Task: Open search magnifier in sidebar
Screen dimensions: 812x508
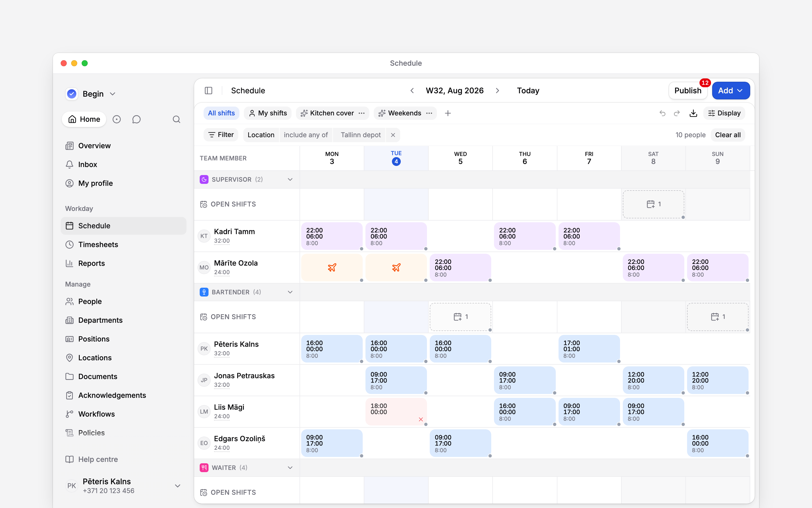Action: pos(177,119)
